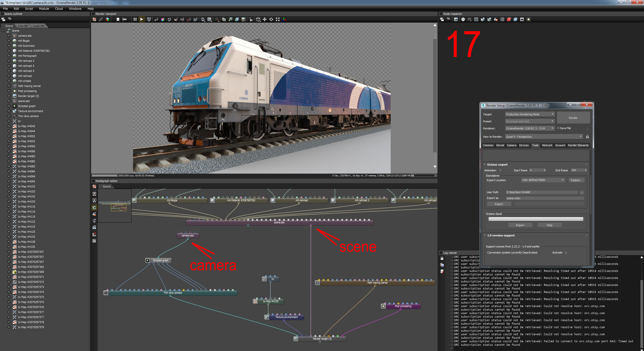Image resolution: width=644 pixels, height=351 pixels.
Task: Check the Activate conversion system box
Action: (x=566, y=253)
